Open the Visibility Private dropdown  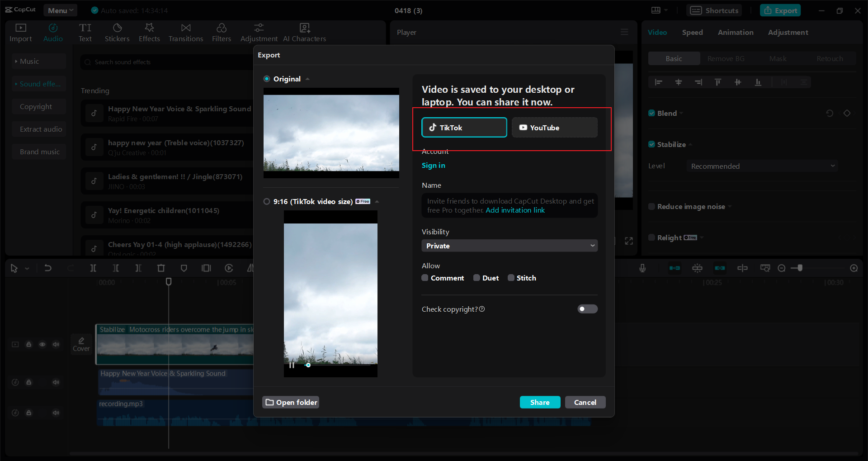click(x=509, y=246)
